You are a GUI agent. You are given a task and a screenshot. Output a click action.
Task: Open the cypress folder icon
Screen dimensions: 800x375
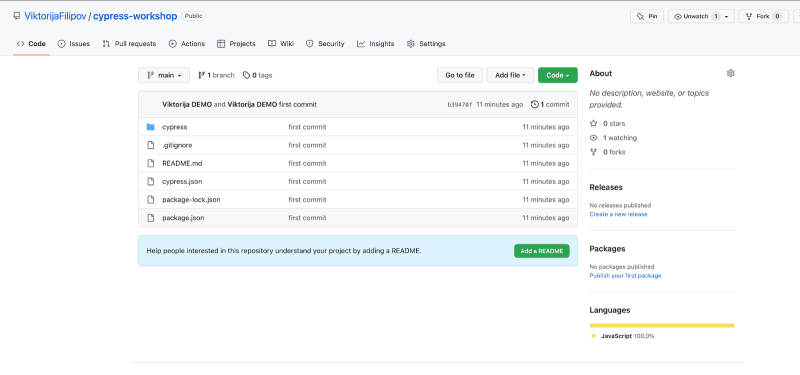[x=151, y=127]
